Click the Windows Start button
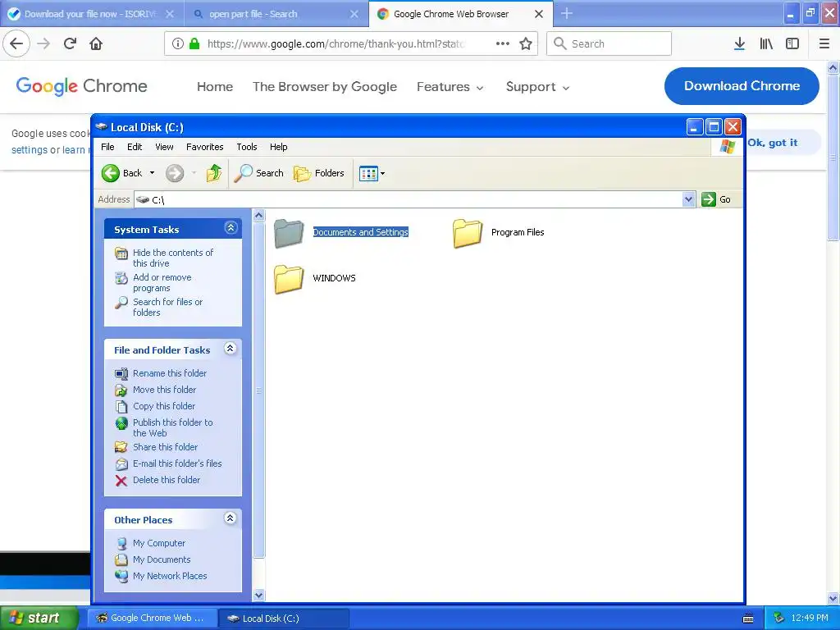 [x=38, y=619]
